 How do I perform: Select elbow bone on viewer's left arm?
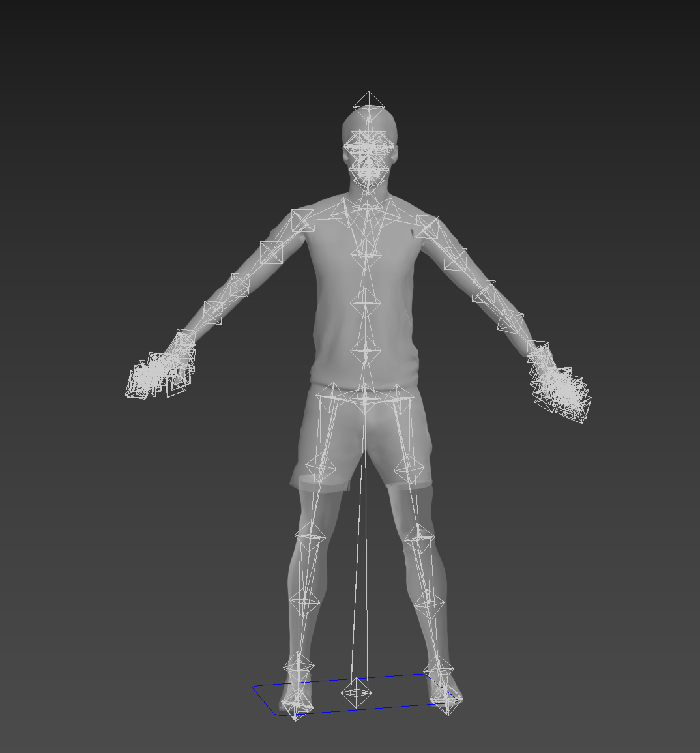pyautogui.click(x=239, y=285)
